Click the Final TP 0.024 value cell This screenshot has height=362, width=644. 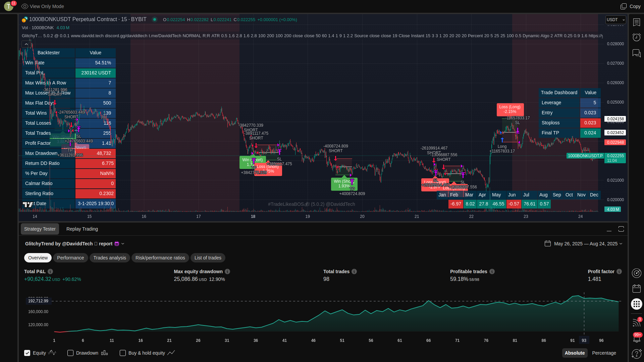[x=590, y=133]
